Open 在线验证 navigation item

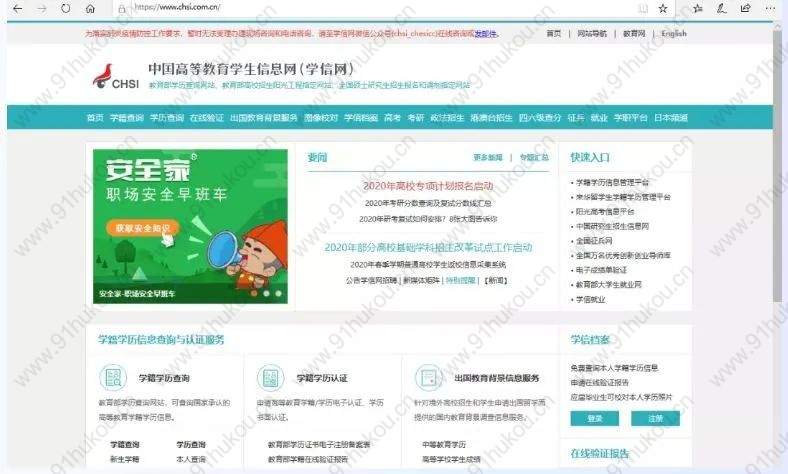[207, 118]
